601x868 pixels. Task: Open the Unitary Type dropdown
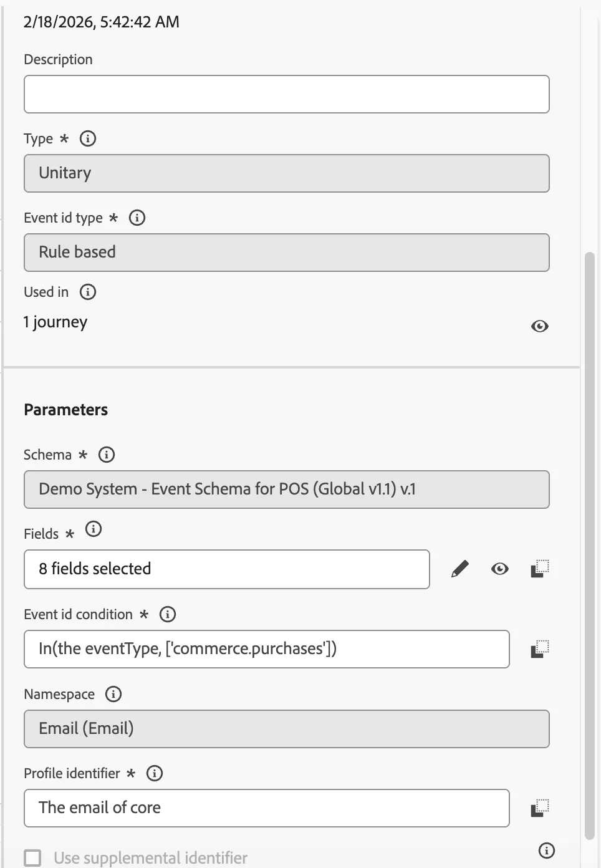(x=287, y=173)
